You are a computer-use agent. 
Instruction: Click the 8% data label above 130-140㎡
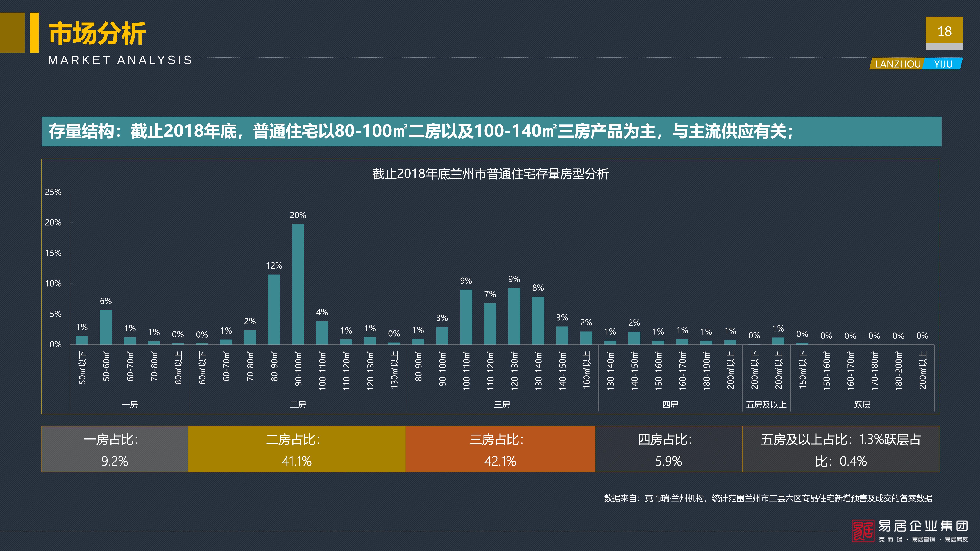point(538,288)
